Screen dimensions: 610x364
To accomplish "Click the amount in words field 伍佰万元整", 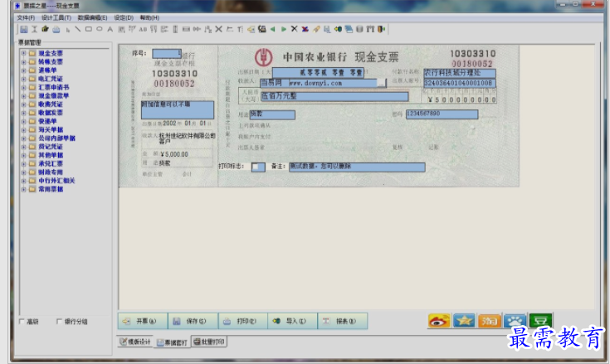I will pyautogui.click(x=334, y=96).
